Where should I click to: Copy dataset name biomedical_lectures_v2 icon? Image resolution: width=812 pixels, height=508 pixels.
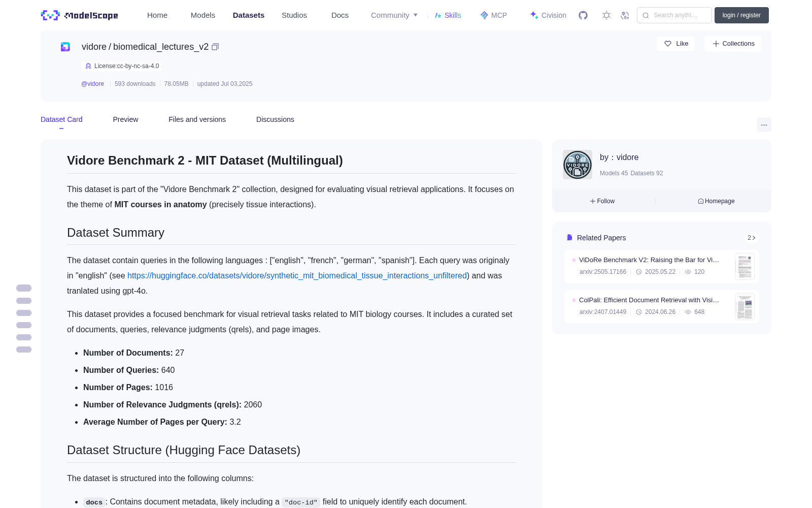(x=215, y=47)
